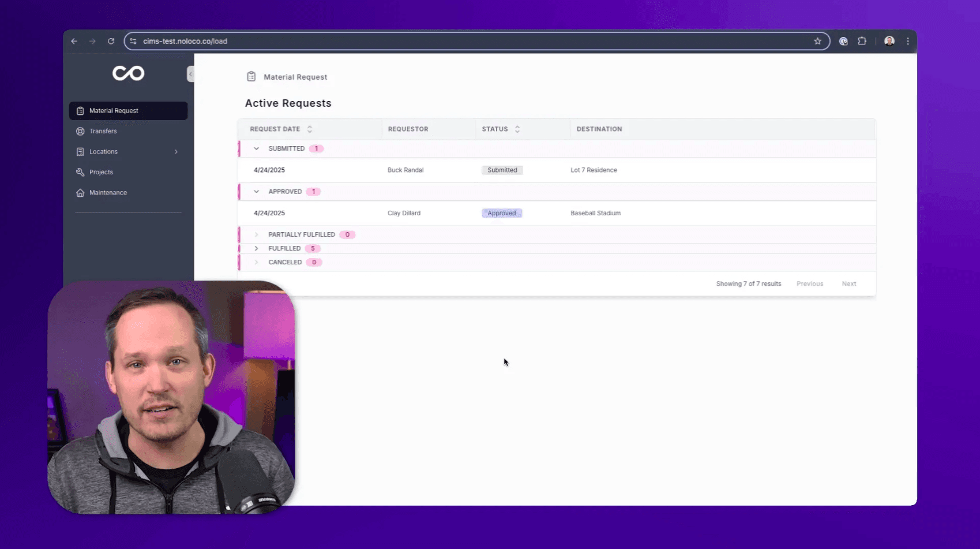The image size is (980, 549).
Task: Click the Noloco logo in sidebar
Action: [x=128, y=73]
